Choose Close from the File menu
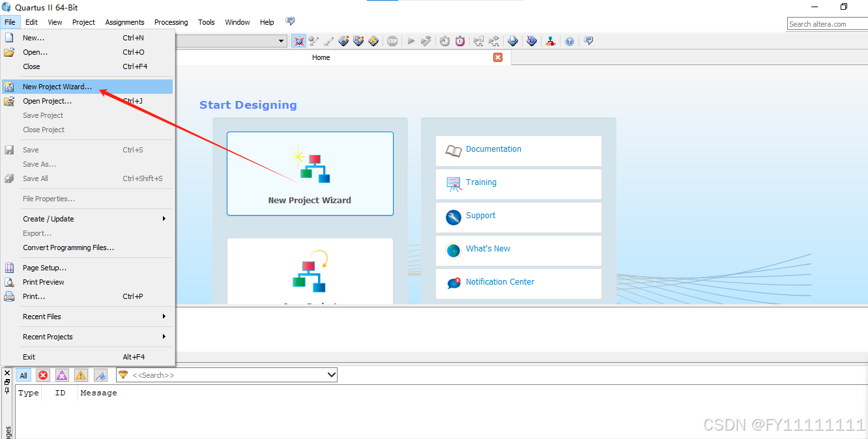This screenshot has height=439, width=868. (x=87, y=66)
